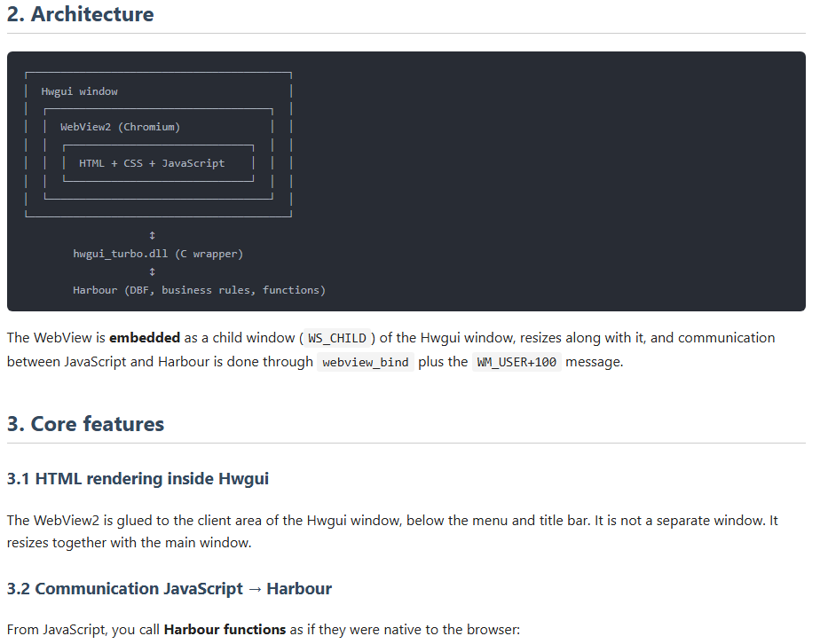The image size is (820, 644).
Task: Click 'Hwgui window' label in diagram
Action: pyautogui.click(x=80, y=91)
